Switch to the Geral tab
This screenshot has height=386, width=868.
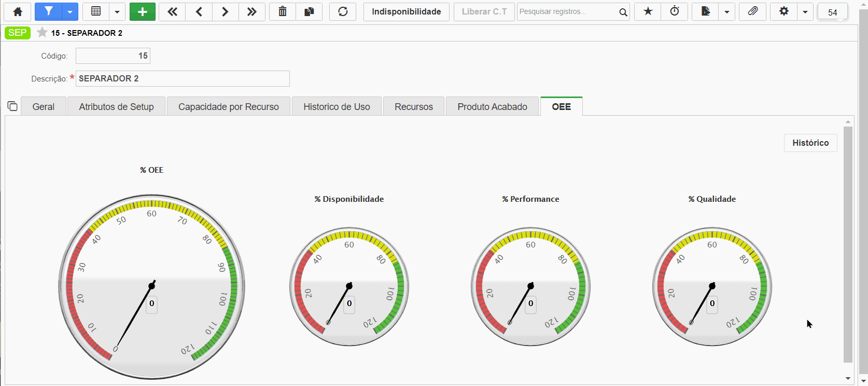(x=44, y=106)
